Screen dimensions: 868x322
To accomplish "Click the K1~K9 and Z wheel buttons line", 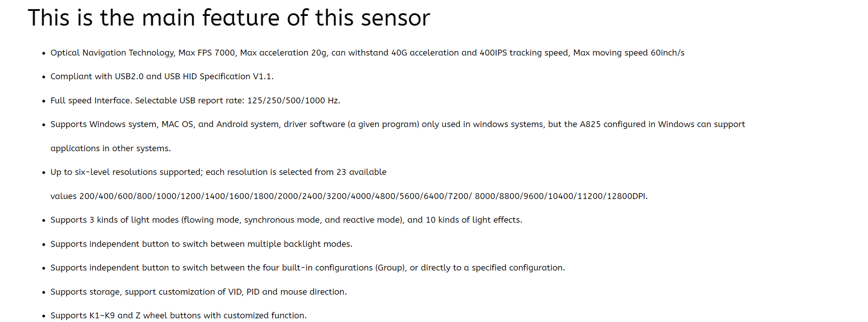I will 178,316.
